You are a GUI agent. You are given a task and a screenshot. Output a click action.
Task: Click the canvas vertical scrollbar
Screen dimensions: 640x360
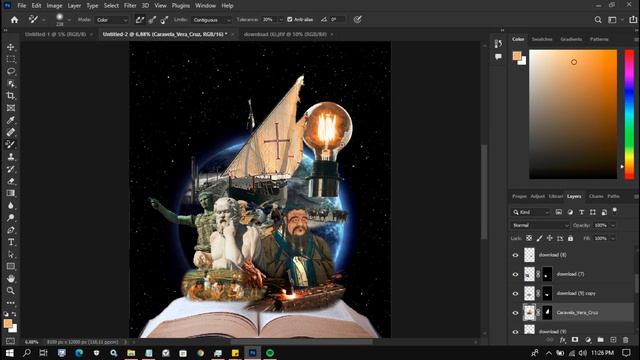484,192
